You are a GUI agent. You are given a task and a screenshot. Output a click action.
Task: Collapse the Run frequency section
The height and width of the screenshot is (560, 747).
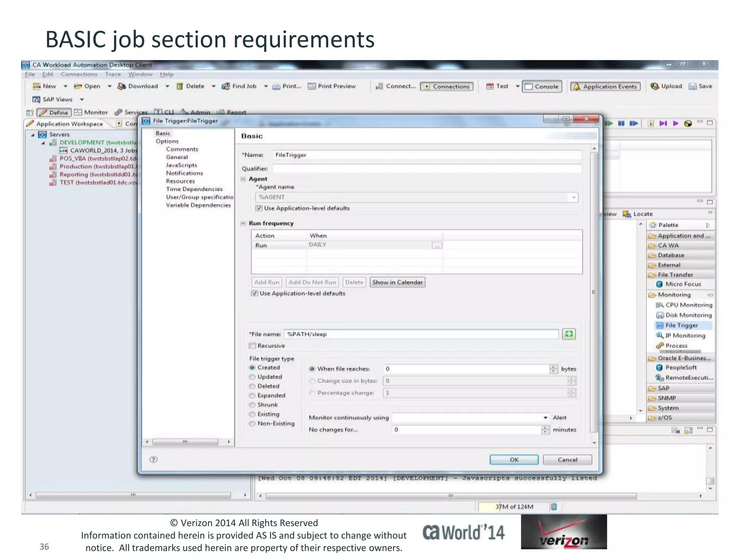click(243, 223)
